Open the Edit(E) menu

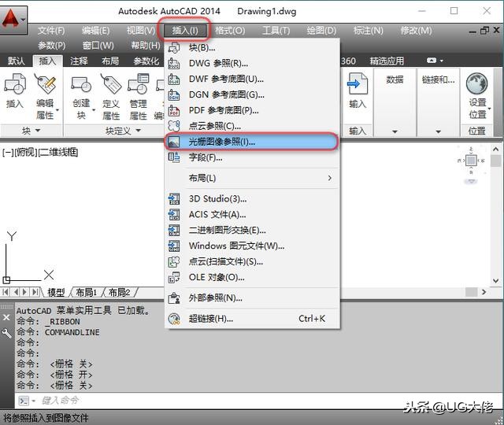tap(95, 31)
